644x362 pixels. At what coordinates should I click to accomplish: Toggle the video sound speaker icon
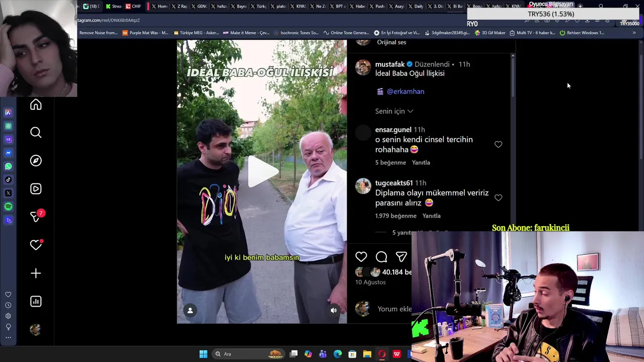[334, 311]
